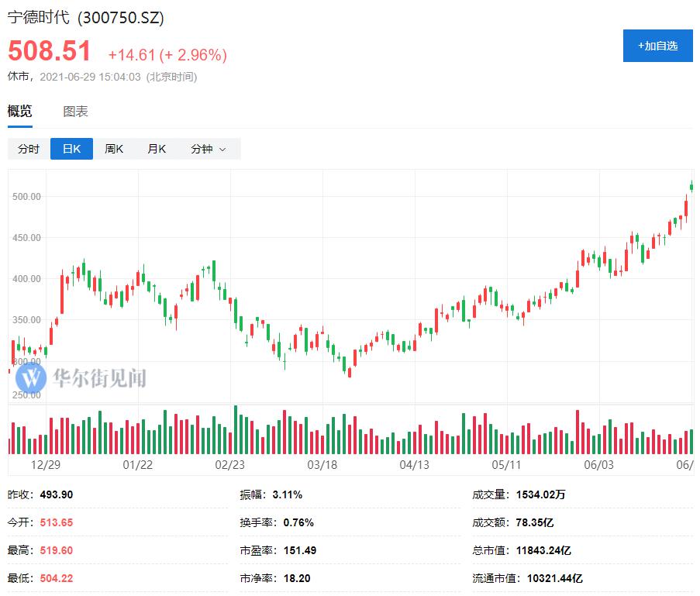Select the 分时 chart mode

pos(29,149)
